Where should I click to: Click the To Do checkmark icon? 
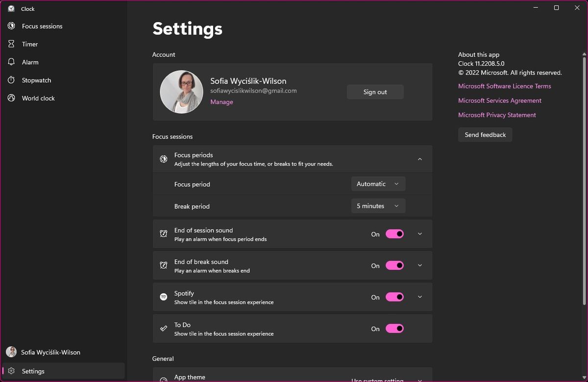point(163,328)
